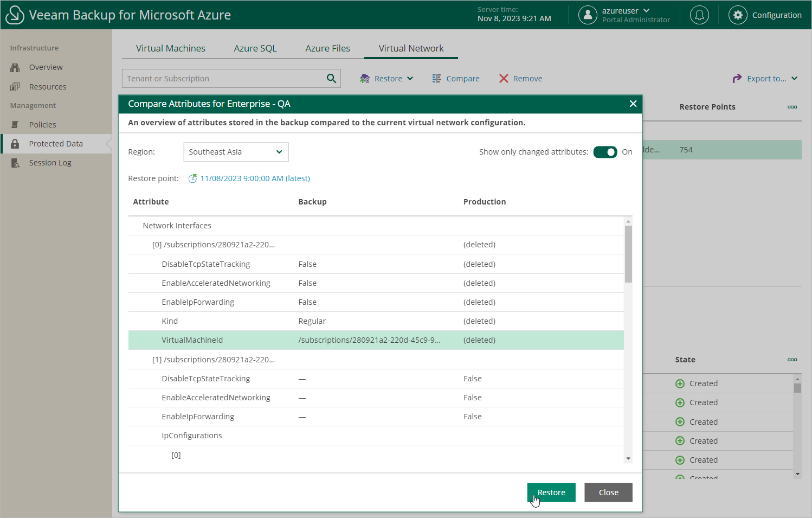The image size is (812, 518).
Task: Select the VirtualMachineId attribute row
Action: coord(376,340)
